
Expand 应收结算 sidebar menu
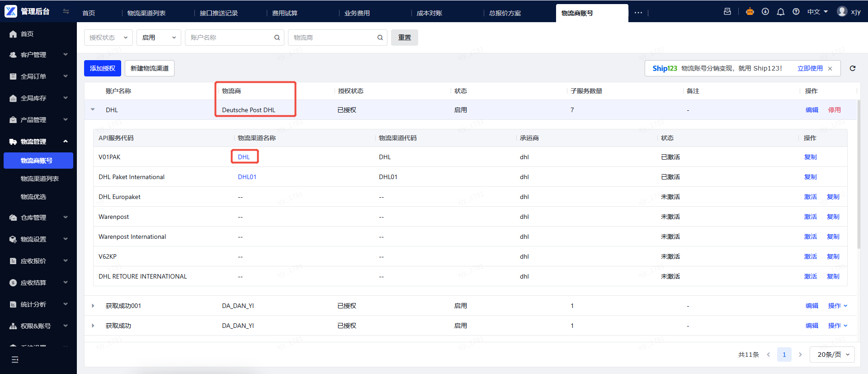[x=38, y=283]
